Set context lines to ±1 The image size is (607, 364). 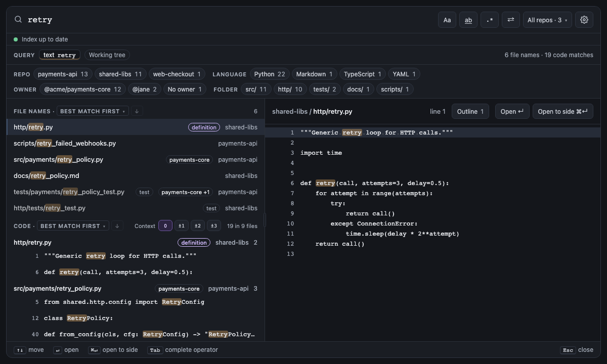point(182,226)
